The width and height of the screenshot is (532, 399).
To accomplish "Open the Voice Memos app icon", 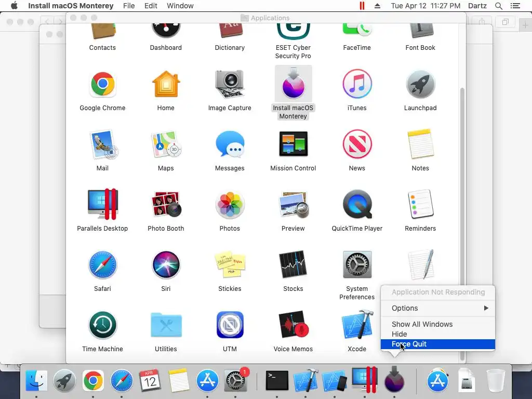I will (293, 325).
